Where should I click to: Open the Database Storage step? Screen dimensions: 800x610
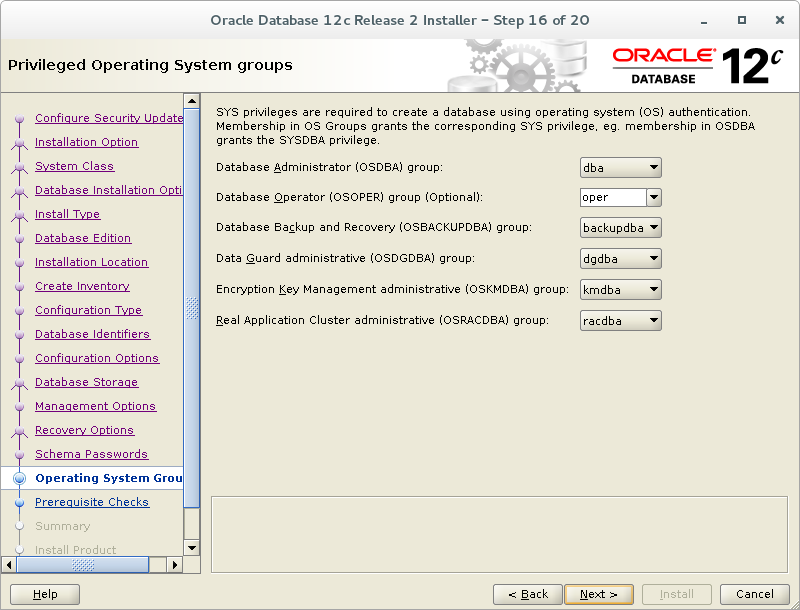point(86,382)
